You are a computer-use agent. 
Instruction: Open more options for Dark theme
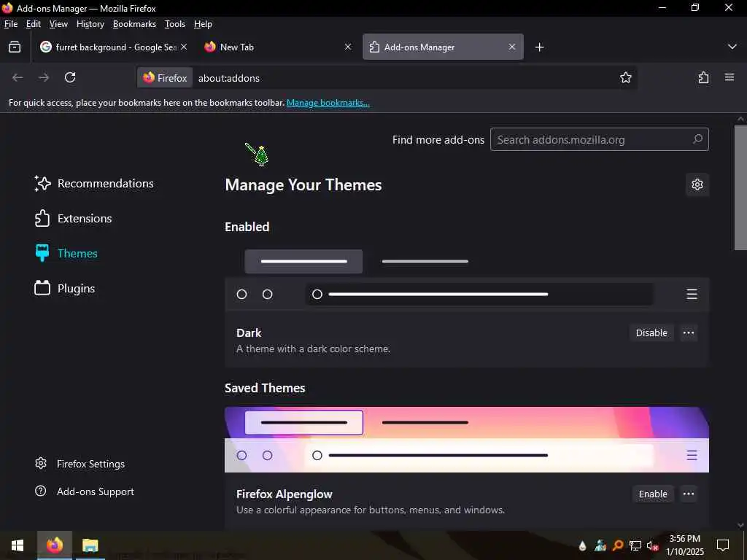click(x=689, y=332)
